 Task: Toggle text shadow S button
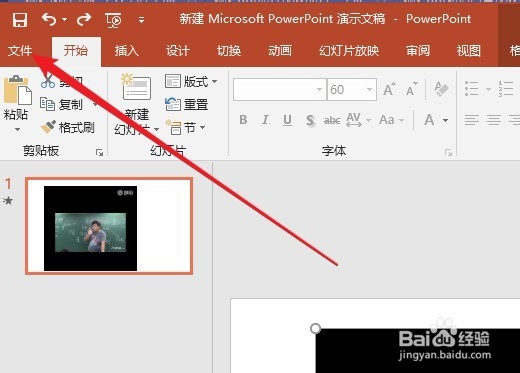click(310, 120)
